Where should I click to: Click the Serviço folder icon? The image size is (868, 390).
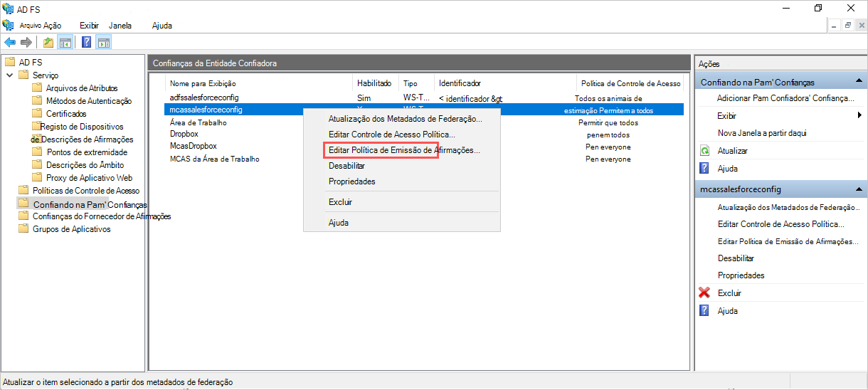pyautogui.click(x=23, y=75)
